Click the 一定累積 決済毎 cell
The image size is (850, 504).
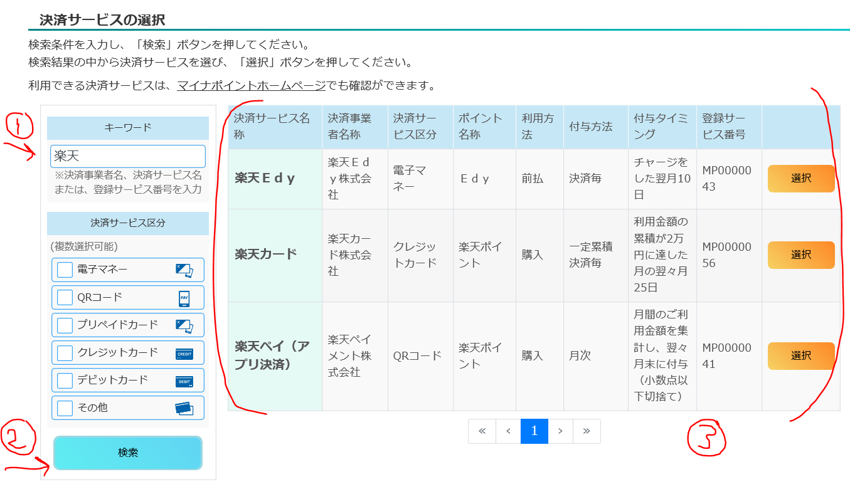[x=596, y=255]
